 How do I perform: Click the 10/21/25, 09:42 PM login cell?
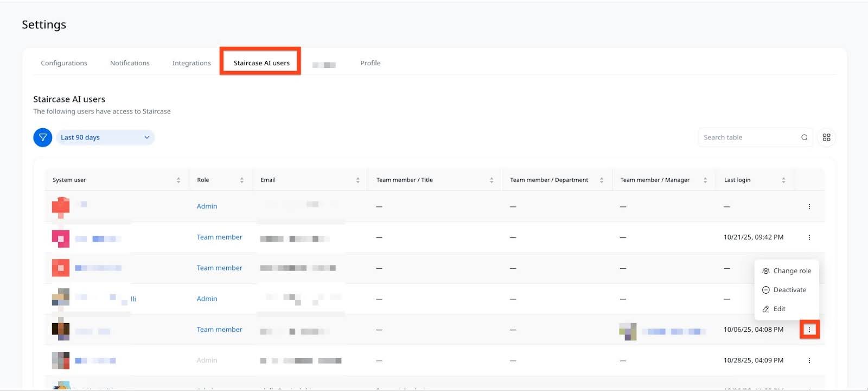pyautogui.click(x=754, y=237)
